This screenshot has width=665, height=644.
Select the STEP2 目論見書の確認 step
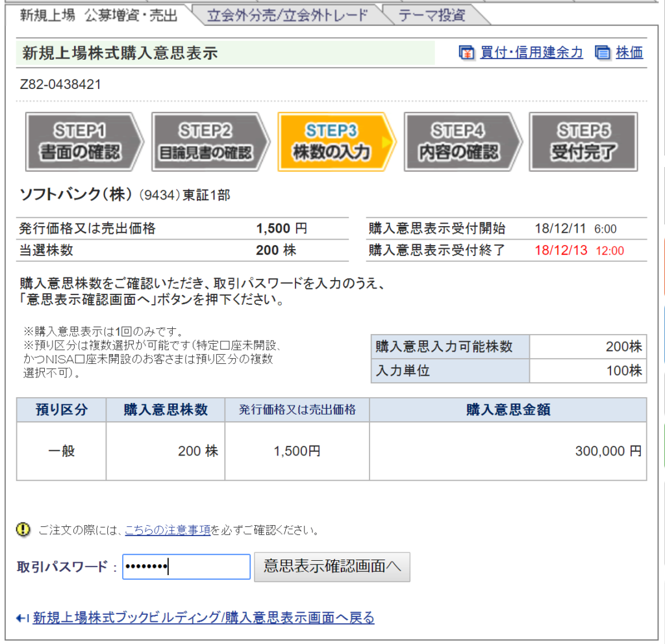point(210,142)
